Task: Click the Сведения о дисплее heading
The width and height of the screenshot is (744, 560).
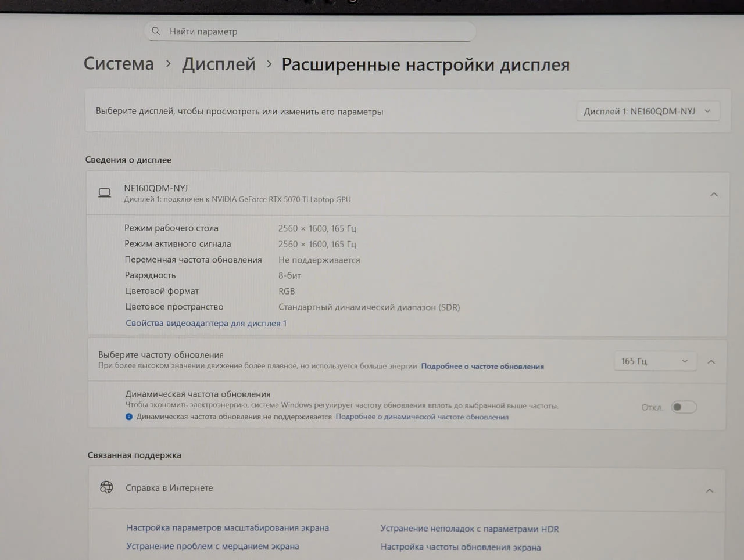Action: (x=128, y=160)
